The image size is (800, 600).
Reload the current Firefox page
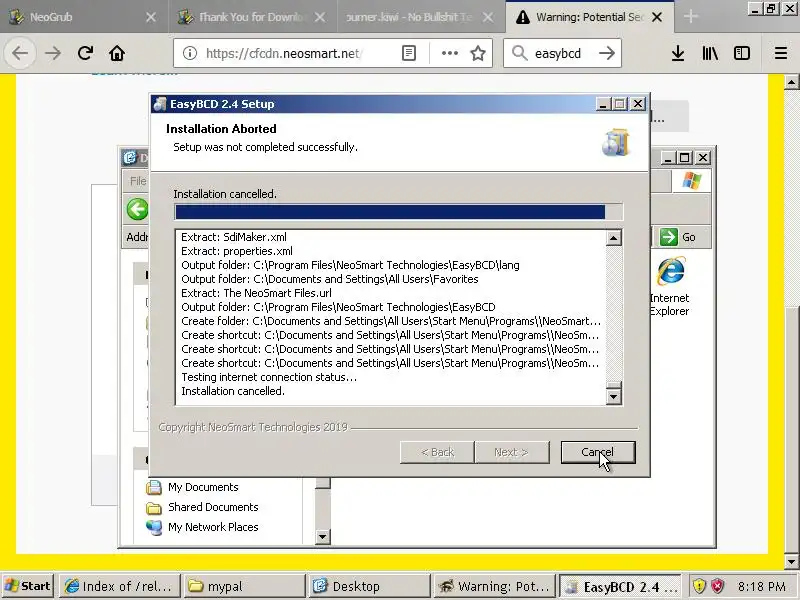coord(85,53)
